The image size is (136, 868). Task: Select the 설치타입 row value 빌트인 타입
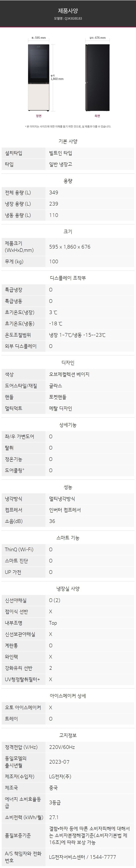tap(60, 153)
